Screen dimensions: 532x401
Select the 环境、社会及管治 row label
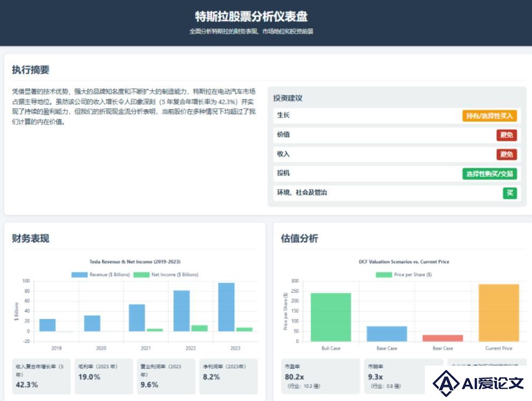(302, 192)
